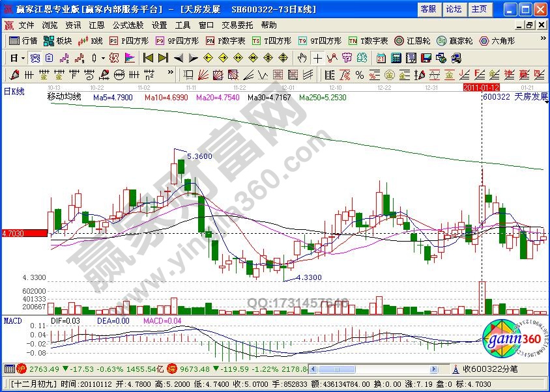The height and width of the screenshot is (392, 550).
Task: Open the calculator icon in the toolbar
Action: [396, 58]
